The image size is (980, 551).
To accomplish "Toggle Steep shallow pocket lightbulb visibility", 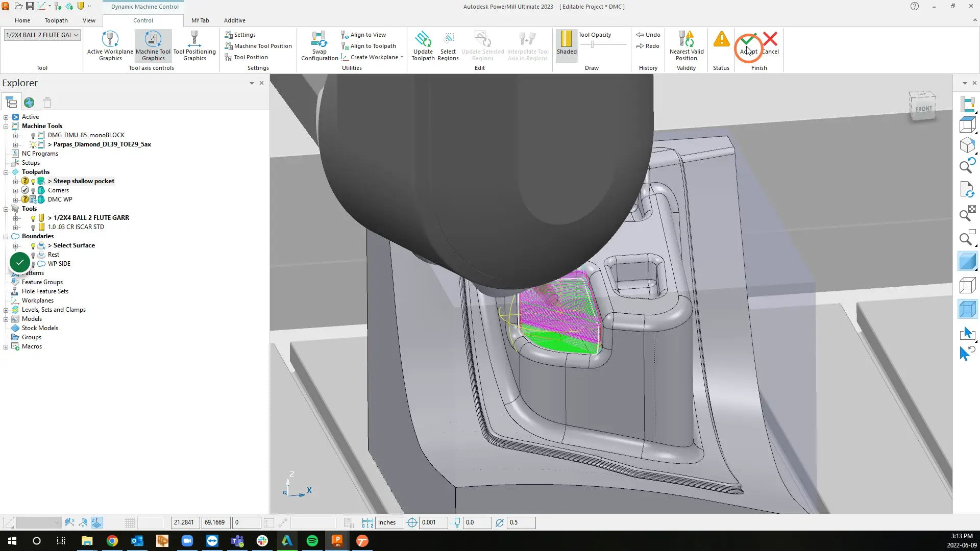I will pos(33,181).
